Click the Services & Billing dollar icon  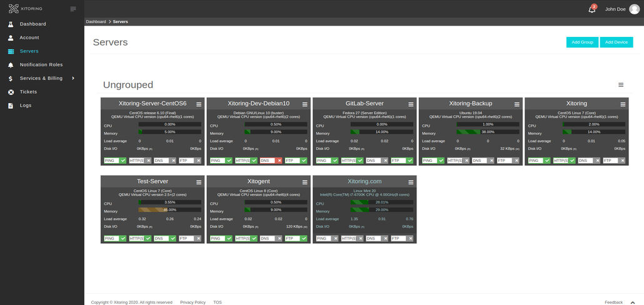11,78
